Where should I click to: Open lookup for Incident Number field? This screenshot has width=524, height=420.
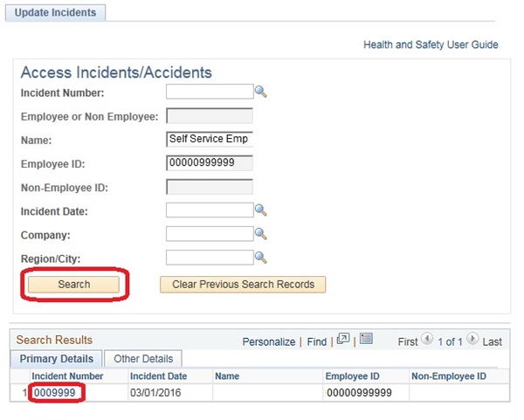point(260,91)
